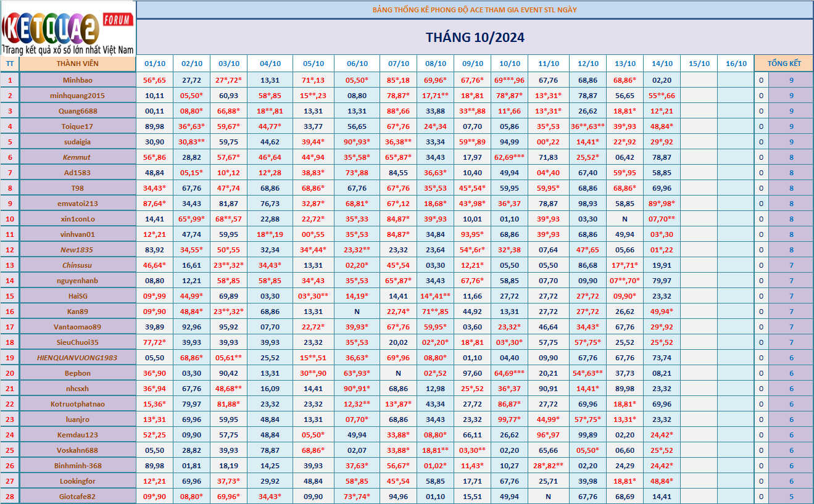Select the 01/10 date column header
Image resolution: width=814 pixels, height=504 pixels.
(155, 64)
